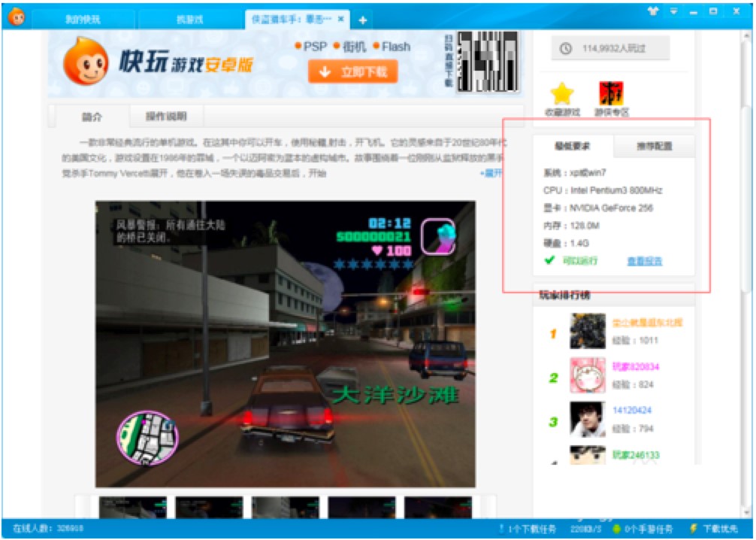The image size is (756, 540).
Task: Click the 内存：128.0M line
Action: click(571, 226)
